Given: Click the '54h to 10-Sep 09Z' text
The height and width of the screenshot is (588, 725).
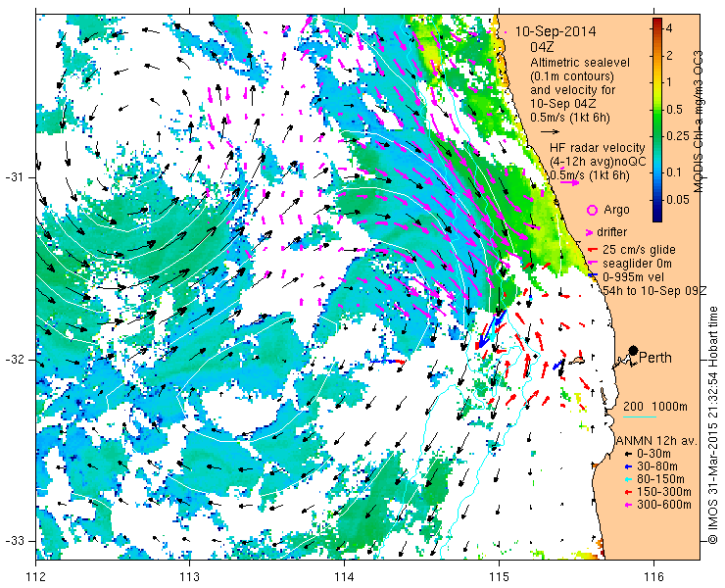Looking at the screenshot, I should pyautogui.click(x=654, y=290).
